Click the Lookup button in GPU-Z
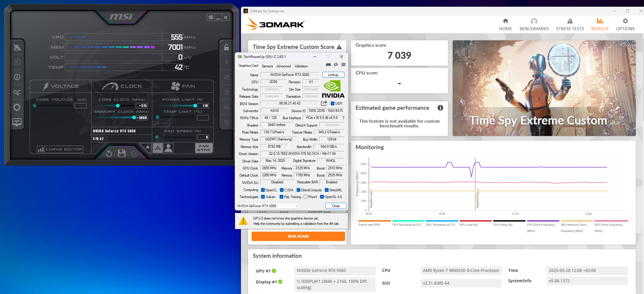This screenshot has width=644, height=294. click(x=333, y=75)
